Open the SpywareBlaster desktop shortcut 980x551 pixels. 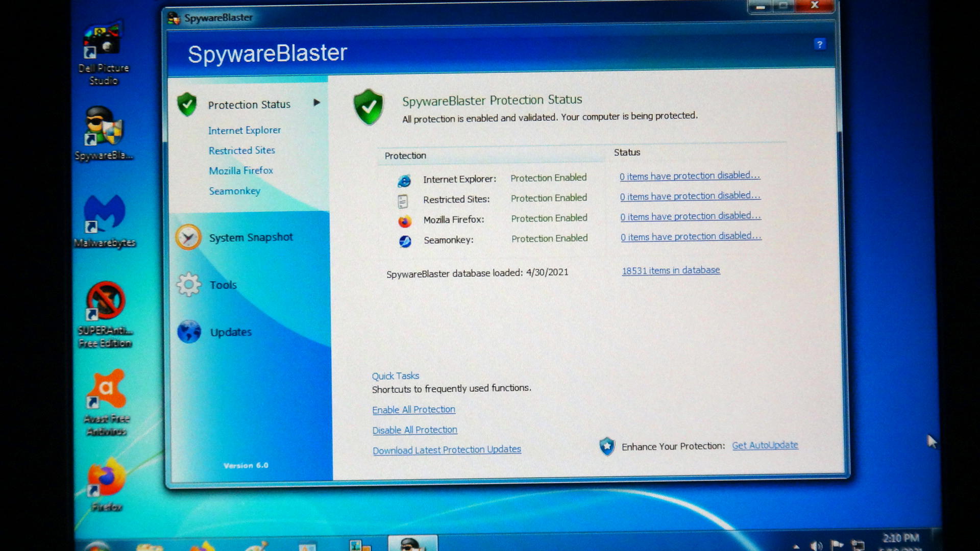[104, 134]
